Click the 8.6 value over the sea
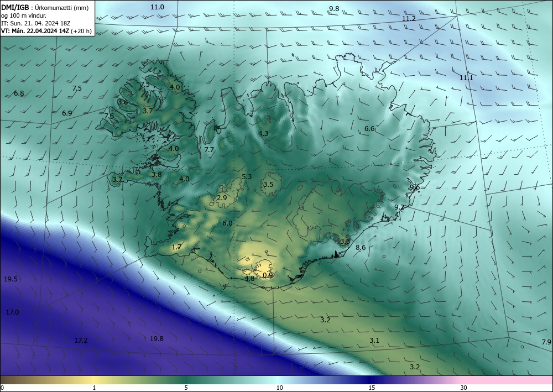The image size is (553, 392). coord(361,248)
